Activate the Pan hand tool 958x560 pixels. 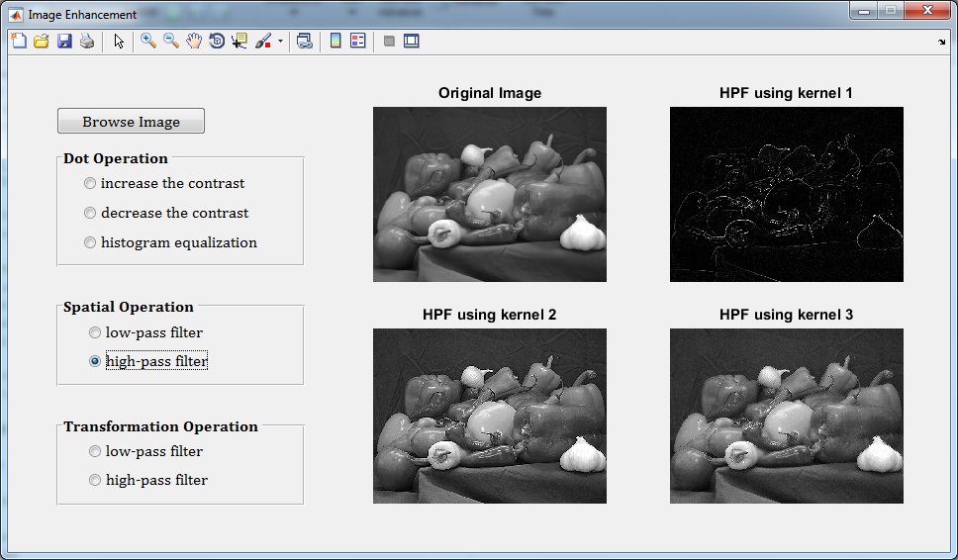click(194, 42)
